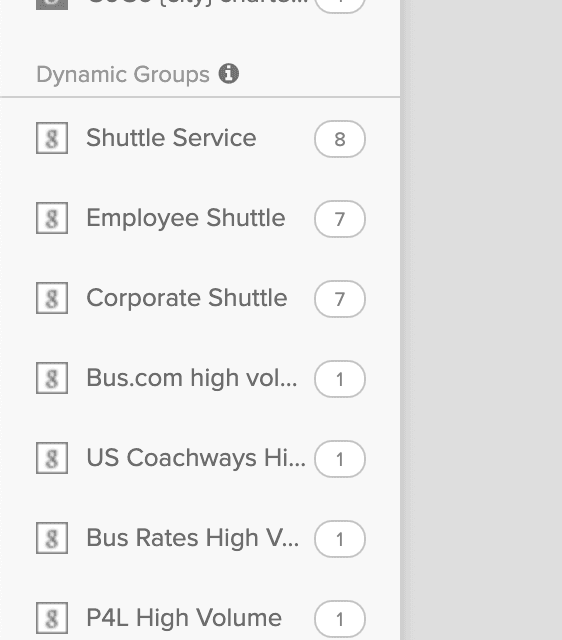Image resolution: width=562 pixels, height=640 pixels.
Task: Click the Corporate Shuttle group icon
Action: pyautogui.click(x=52, y=298)
